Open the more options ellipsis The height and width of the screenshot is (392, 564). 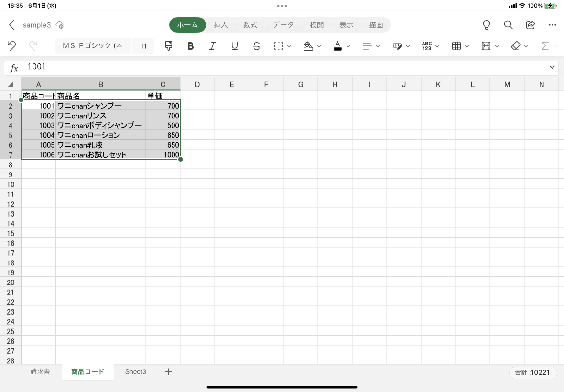click(553, 25)
